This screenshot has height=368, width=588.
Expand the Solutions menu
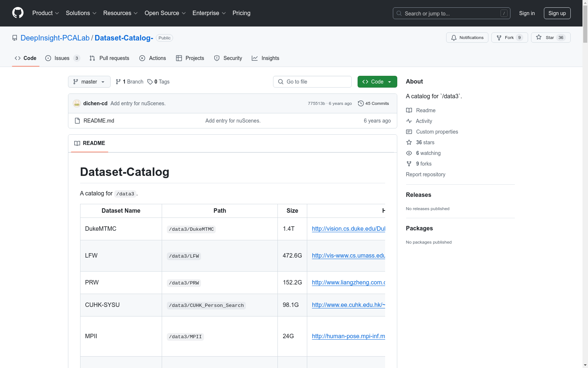pos(81,13)
